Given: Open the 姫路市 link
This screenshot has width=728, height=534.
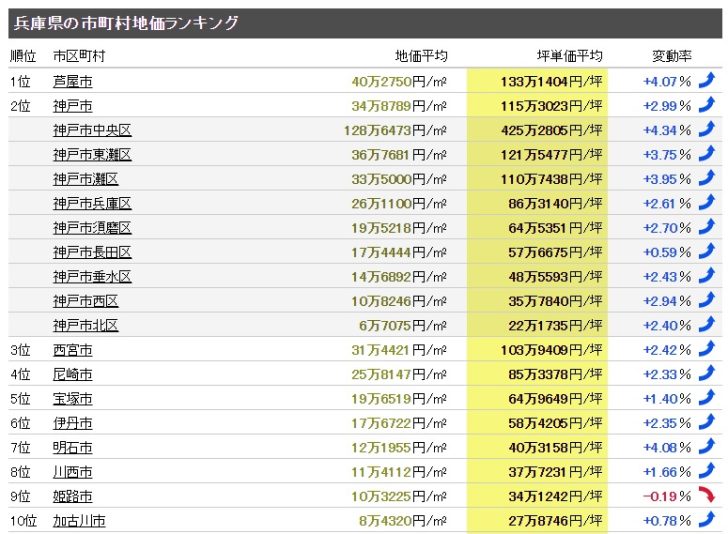Looking at the screenshot, I should 72,496.
